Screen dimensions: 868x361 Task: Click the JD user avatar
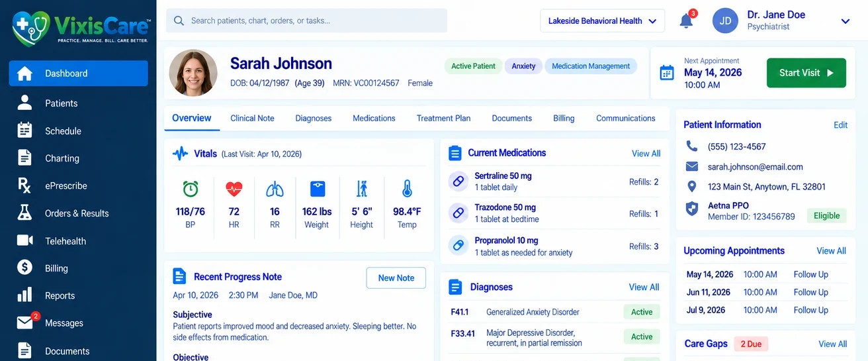point(725,21)
